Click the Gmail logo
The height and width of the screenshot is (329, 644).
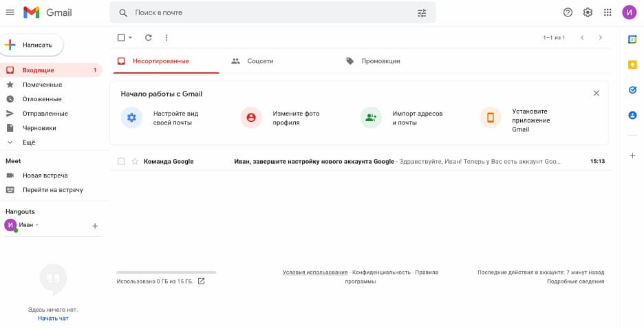tap(47, 12)
